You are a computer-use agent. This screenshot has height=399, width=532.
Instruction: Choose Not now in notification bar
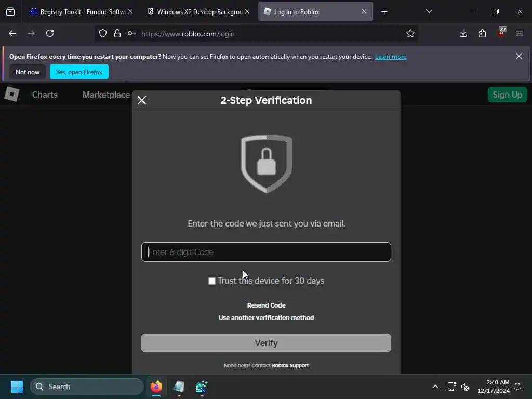pyautogui.click(x=28, y=72)
